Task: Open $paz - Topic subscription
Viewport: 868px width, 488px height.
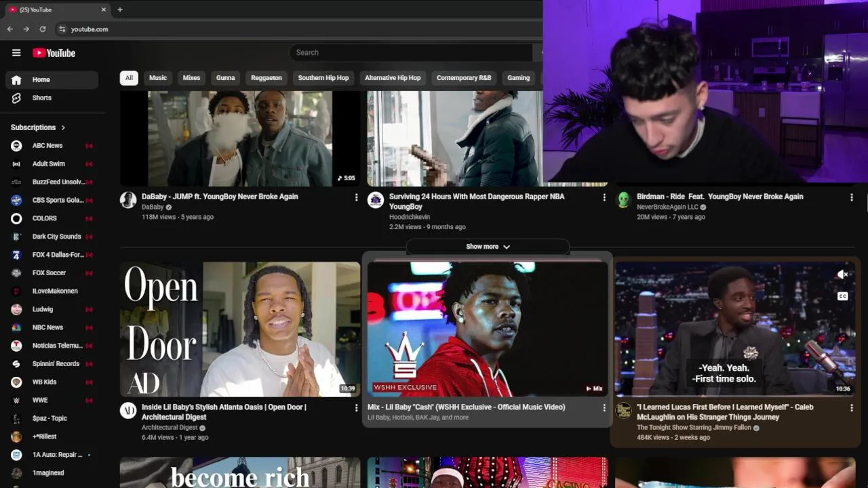Action: pyautogui.click(x=52, y=418)
